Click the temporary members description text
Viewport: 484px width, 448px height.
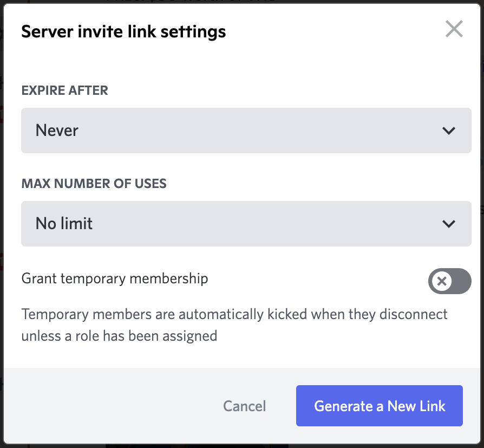pyautogui.click(x=234, y=325)
